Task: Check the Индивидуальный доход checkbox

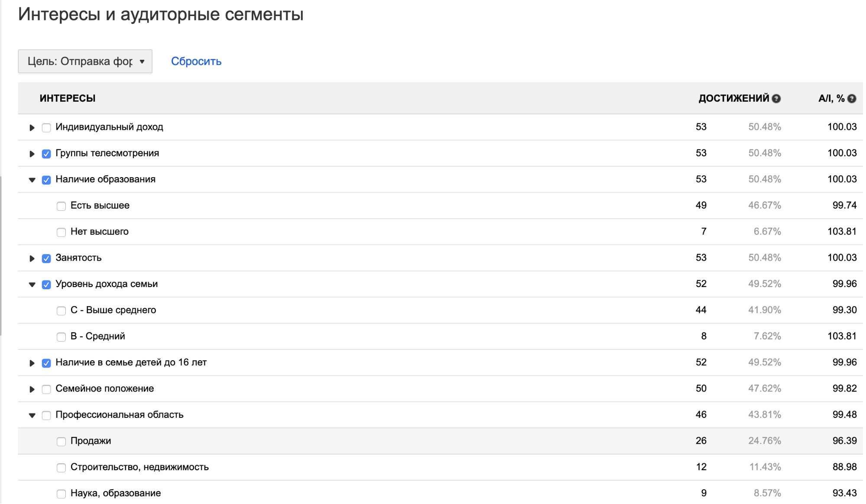Action: (x=46, y=128)
